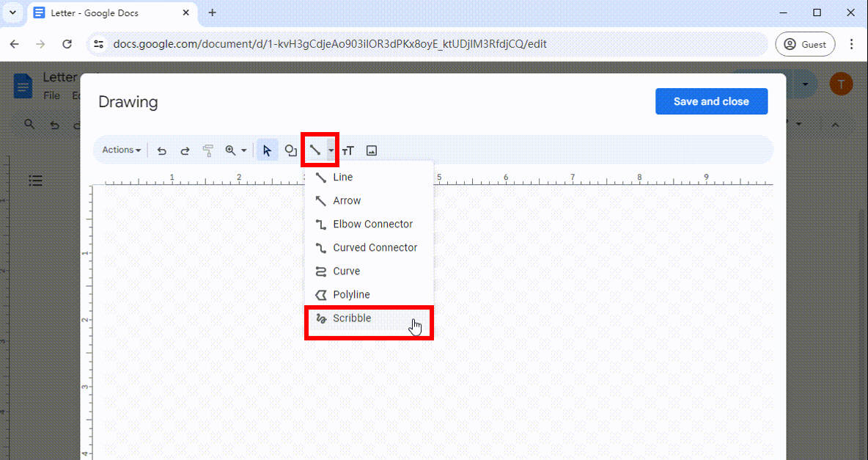Viewport: 868px width, 460px height.
Task: Click the T account avatar
Action: [841, 84]
